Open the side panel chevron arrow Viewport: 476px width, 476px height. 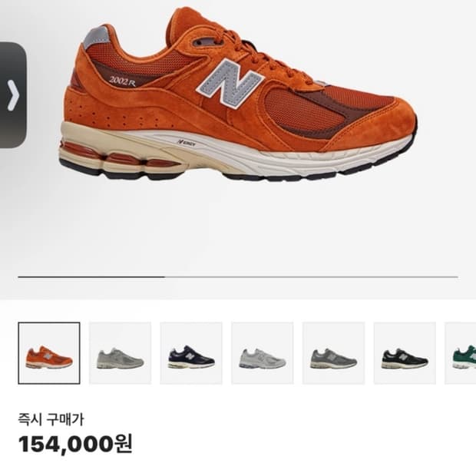(13, 95)
